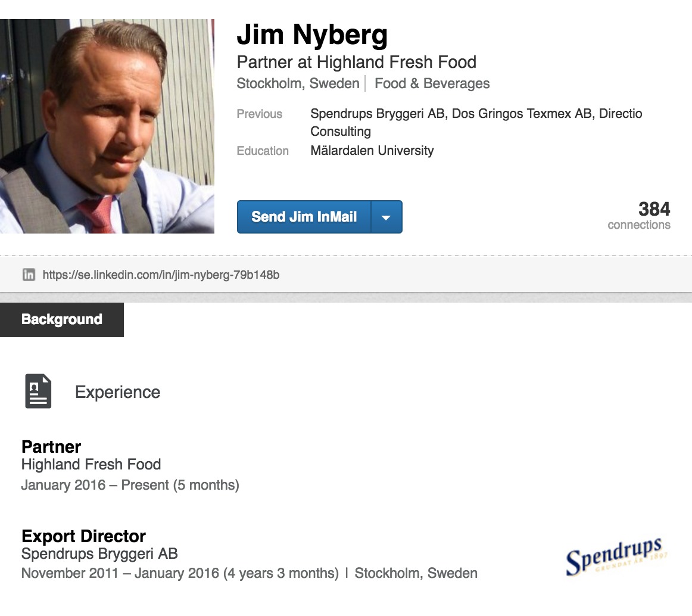Click Highland Fresh Food under Experience
The height and width of the screenshot is (616, 692).
pos(91,464)
